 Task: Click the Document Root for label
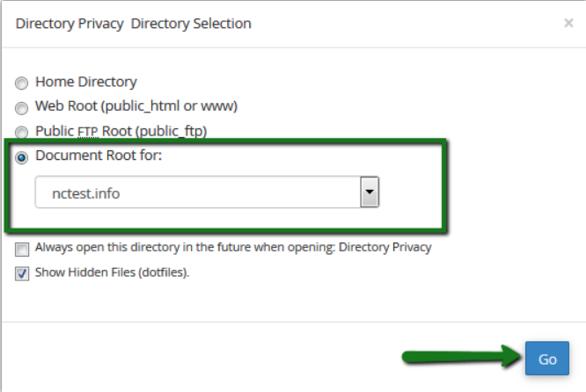tap(99, 156)
